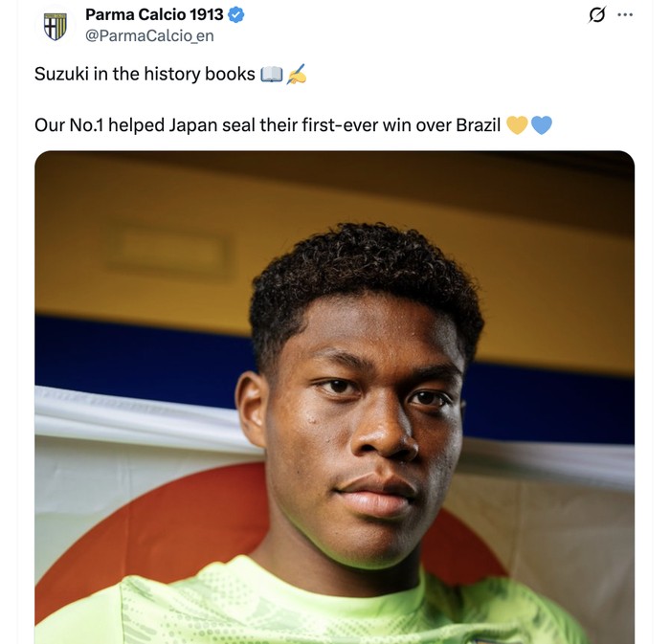Click the 'Suzuki in the history books' text
This screenshot has width=670, height=644.
(x=145, y=74)
